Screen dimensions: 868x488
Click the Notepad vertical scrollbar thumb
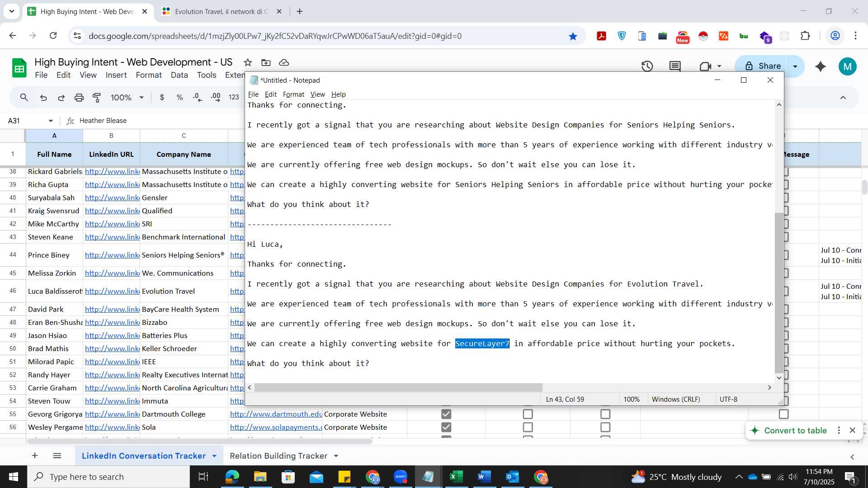tap(778, 293)
